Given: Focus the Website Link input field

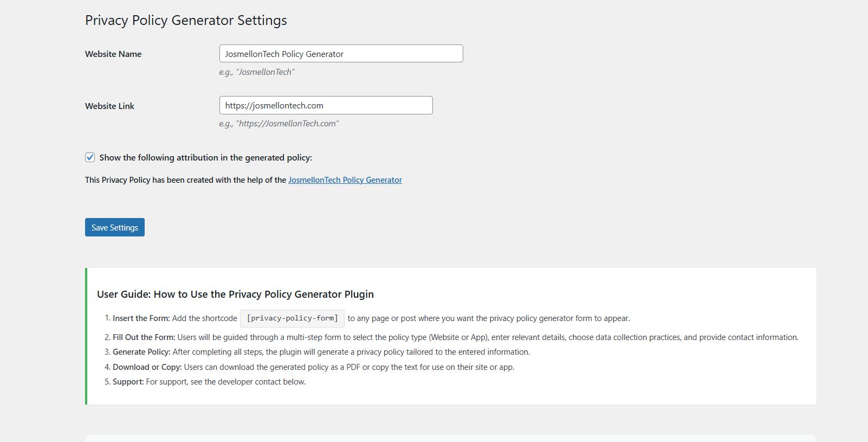Looking at the screenshot, I should [326, 105].
